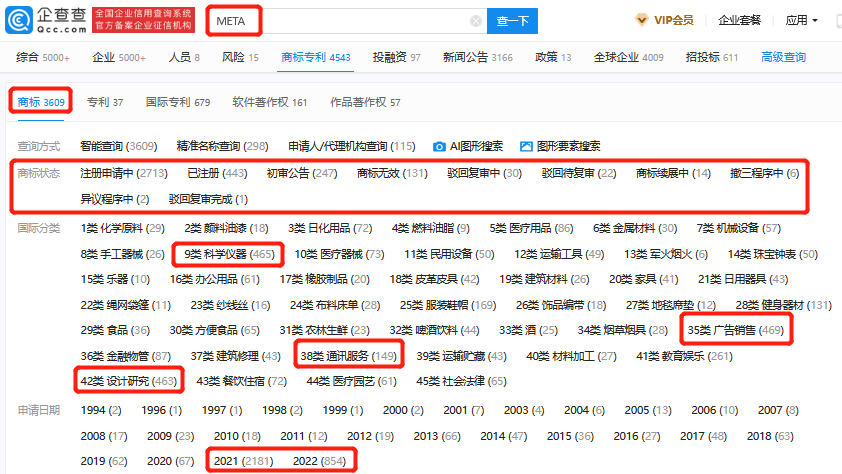
Task: Open the 招投标 611 tab
Action: point(712,57)
